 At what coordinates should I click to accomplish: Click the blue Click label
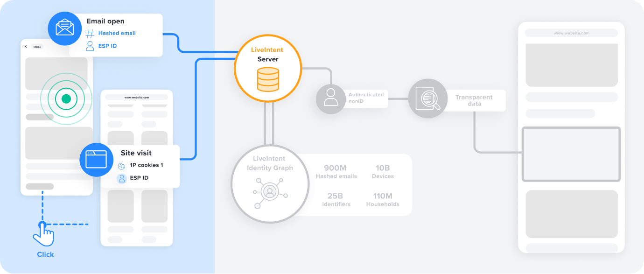click(x=45, y=255)
